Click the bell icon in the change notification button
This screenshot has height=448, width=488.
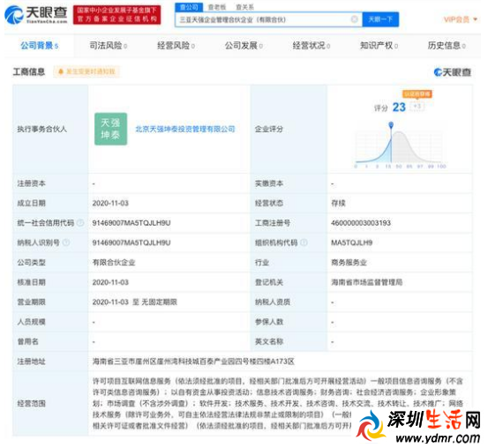(61, 71)
